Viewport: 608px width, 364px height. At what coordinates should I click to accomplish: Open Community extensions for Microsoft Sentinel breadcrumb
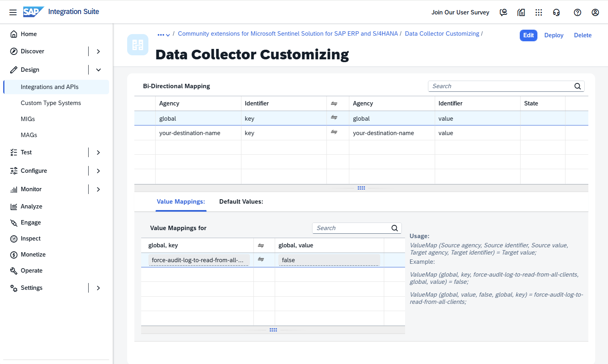[x=288, y=34]
